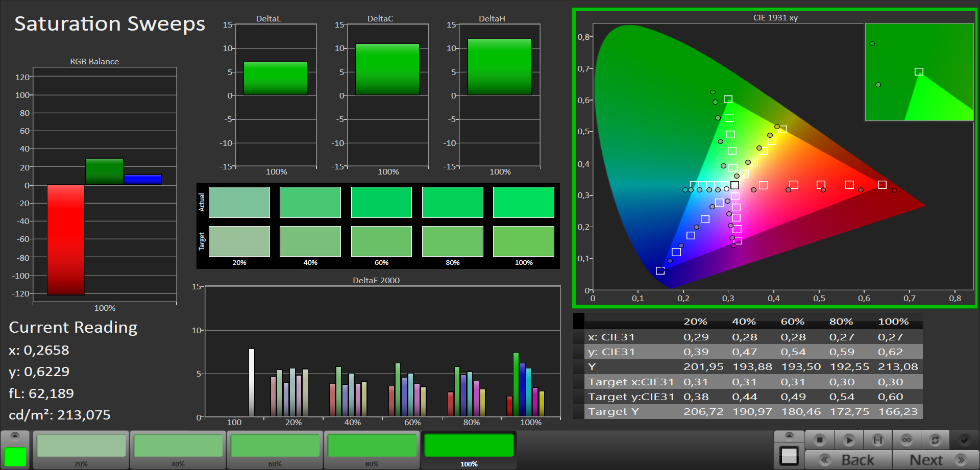Click the bright green color square at bottom left
Viewport: 980px width, 470px height.
[x=15, y=456]
